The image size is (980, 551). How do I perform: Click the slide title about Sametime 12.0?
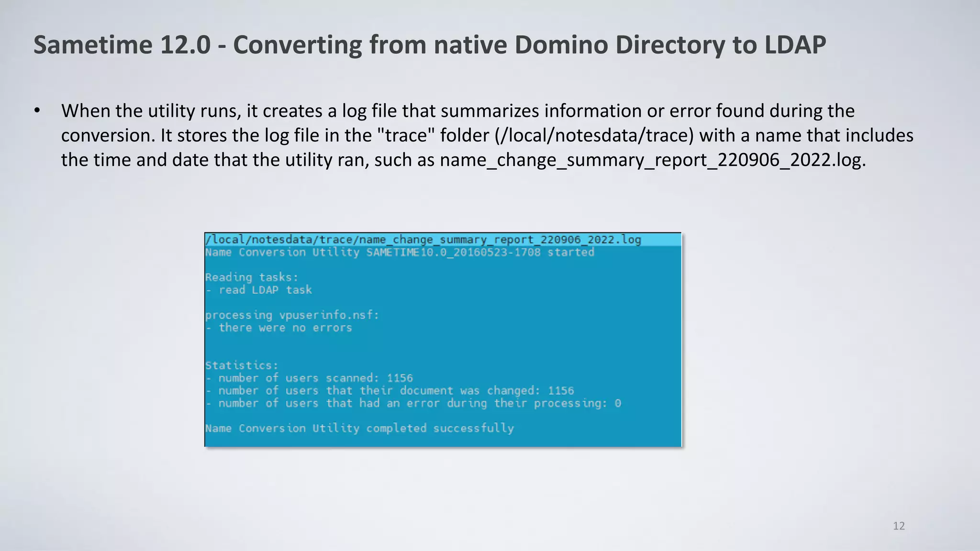tap(430, 45)
